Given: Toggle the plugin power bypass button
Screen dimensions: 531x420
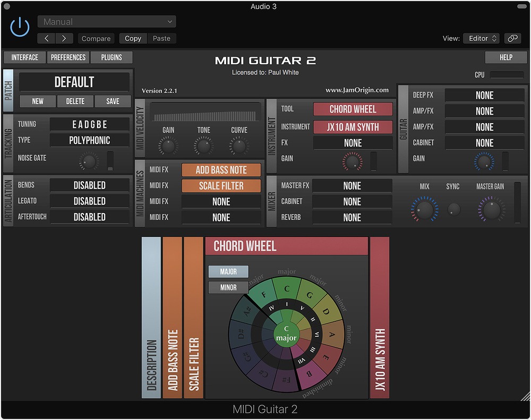Looking at the screenshot, I should point(20,27).
